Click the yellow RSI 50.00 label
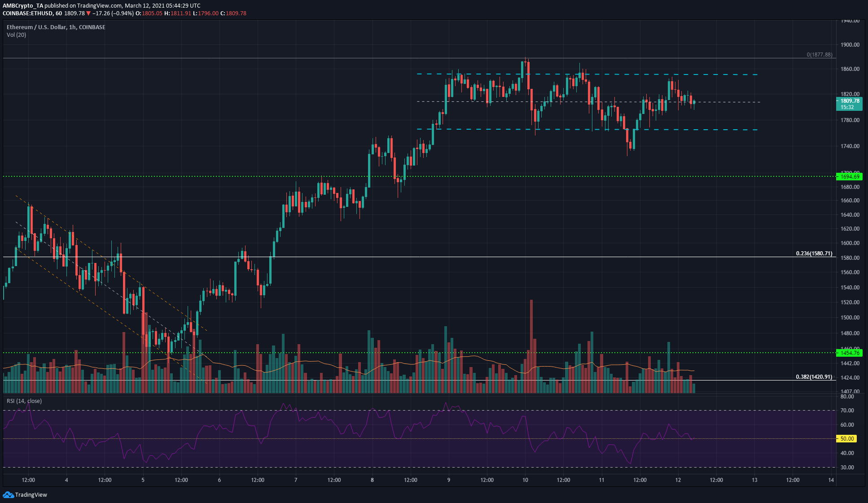The width and height of the screenshot is (868, 503). [847, 438]
